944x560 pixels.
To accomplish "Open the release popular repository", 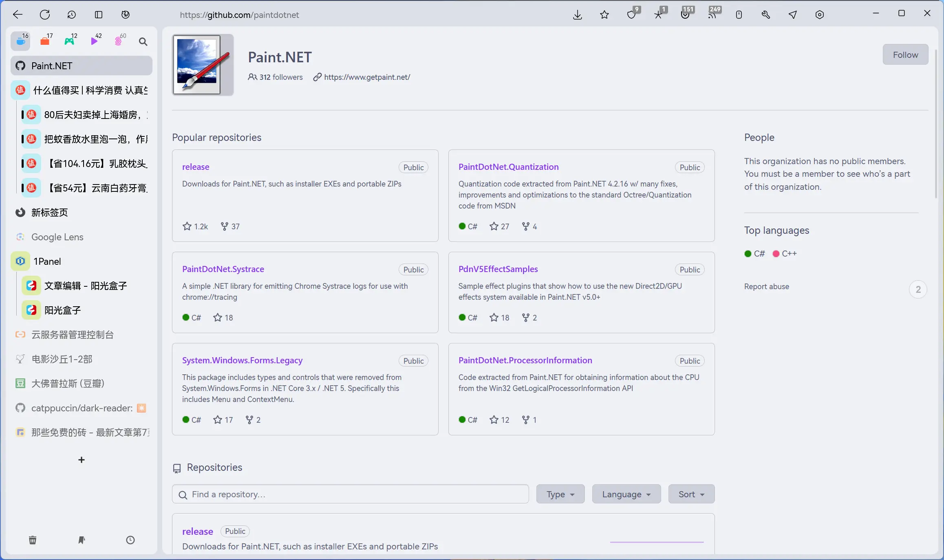I will (x=196, y=167).
